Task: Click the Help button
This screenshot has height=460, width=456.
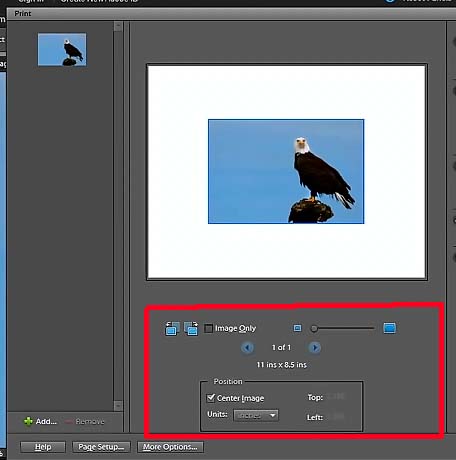Action: pyautogui.click(x=43, y=447)
